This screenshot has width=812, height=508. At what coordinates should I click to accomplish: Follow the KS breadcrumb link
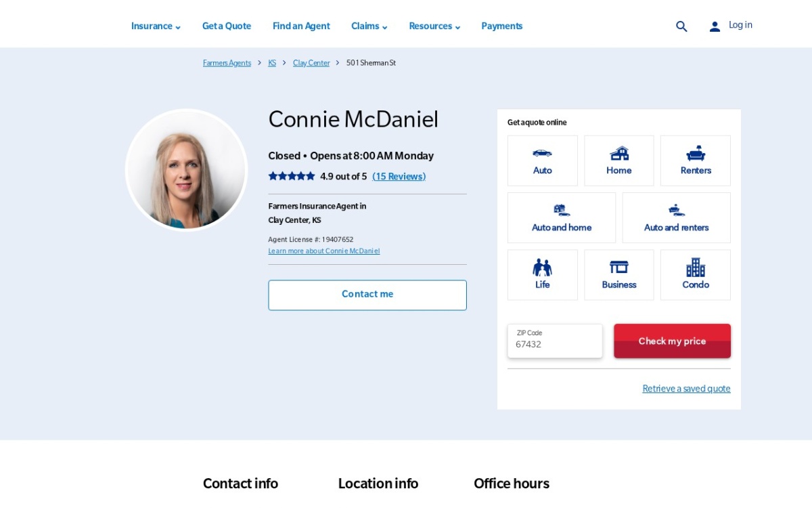272,63
